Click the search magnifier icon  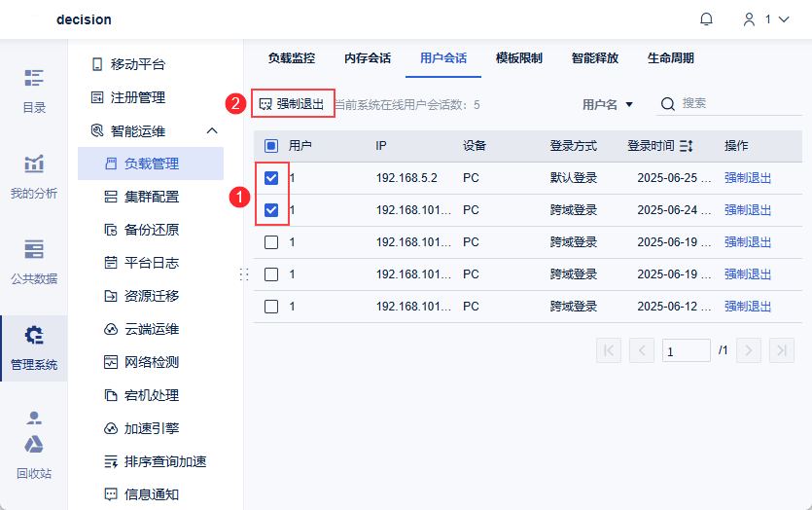(668, 104)
